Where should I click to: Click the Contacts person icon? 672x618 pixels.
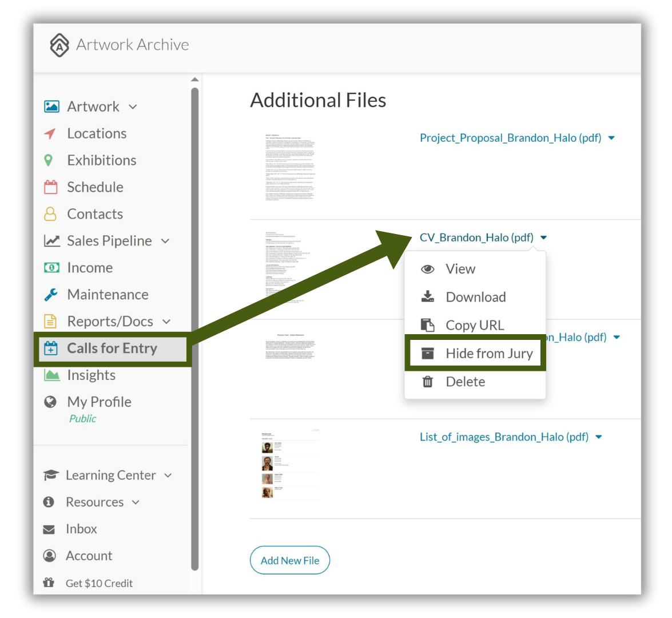[x=50, y=213]
